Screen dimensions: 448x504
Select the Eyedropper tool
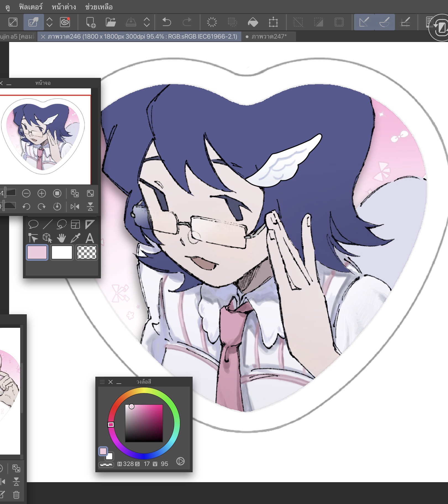coord(75,238)
